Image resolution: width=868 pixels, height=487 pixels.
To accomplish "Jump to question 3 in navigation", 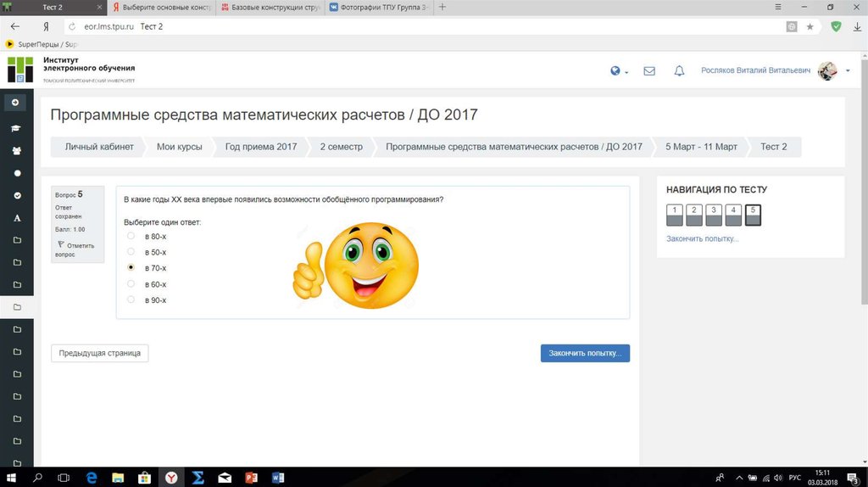I will [x=714, y=215].
